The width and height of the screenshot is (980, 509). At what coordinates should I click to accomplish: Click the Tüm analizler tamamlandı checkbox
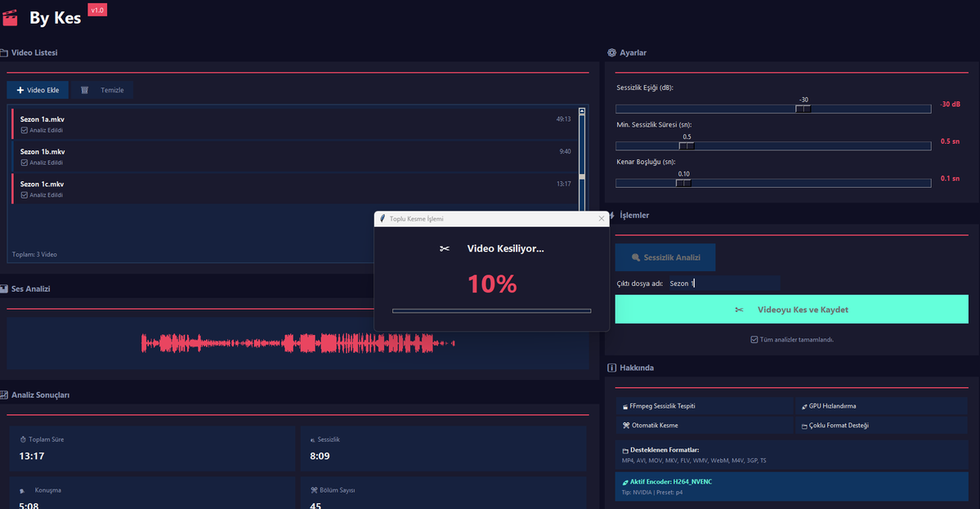click(x=754, y=339)
